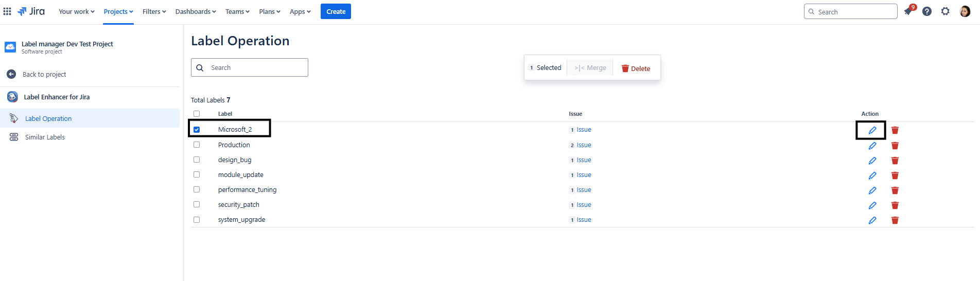Click the module_update label name
This screenshot has width=980, height=281.
pyautogui.click(x=240, y=174)
